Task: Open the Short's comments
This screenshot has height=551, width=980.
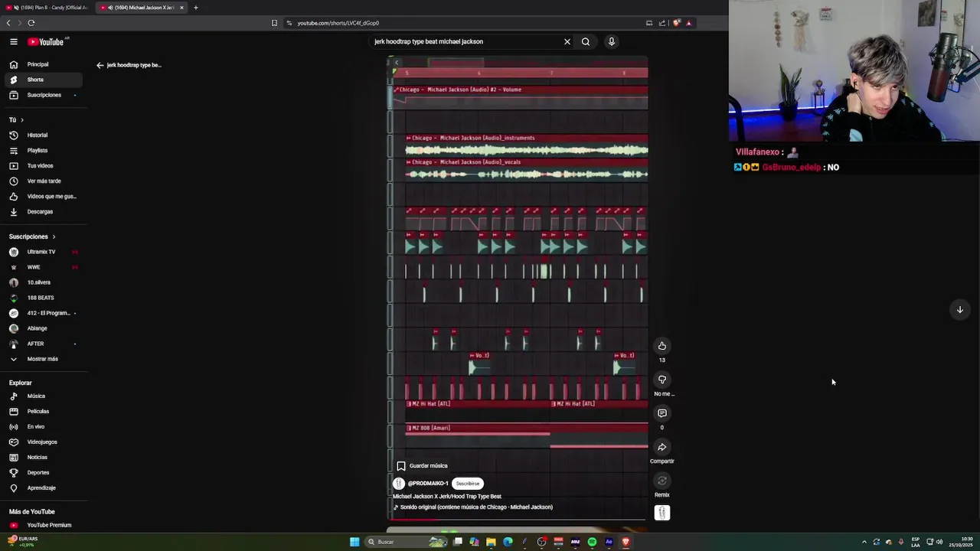Action: [x=662, y=413]
